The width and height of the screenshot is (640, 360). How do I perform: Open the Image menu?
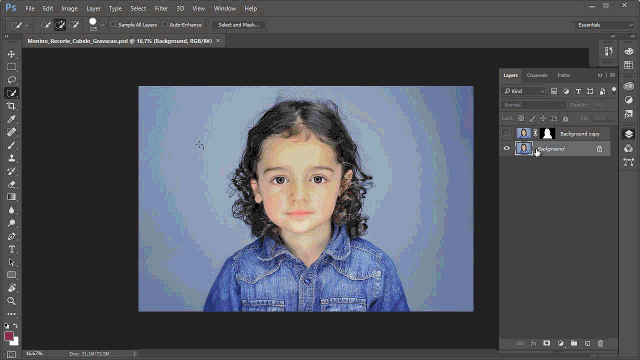point(69,8)
